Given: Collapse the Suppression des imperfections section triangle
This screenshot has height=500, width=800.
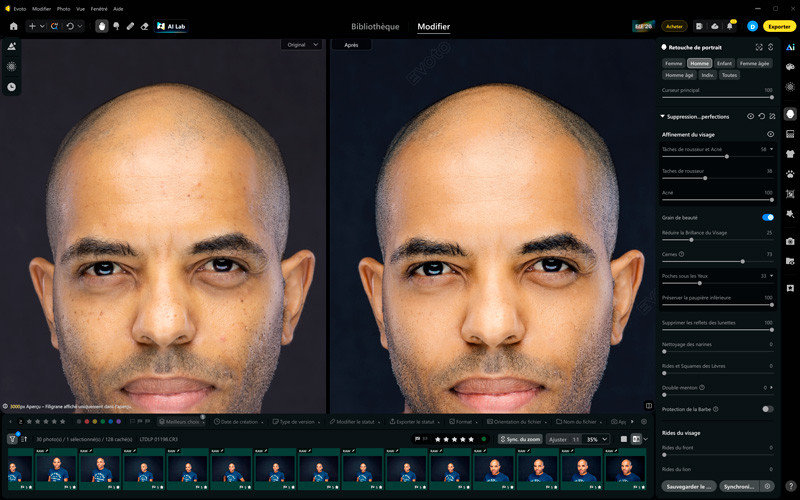Looking at the screenshot, I should click(x=662, y=116).
